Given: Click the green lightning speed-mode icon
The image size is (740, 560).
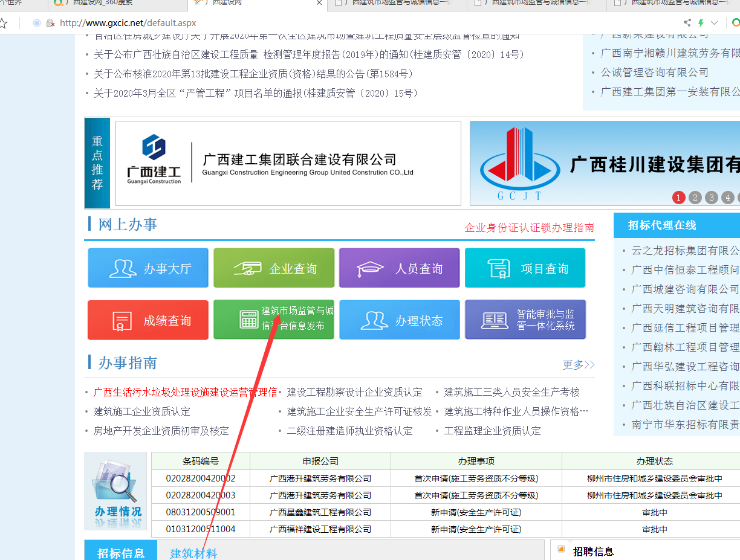Looking at the screenshot, I should point(701,23).
